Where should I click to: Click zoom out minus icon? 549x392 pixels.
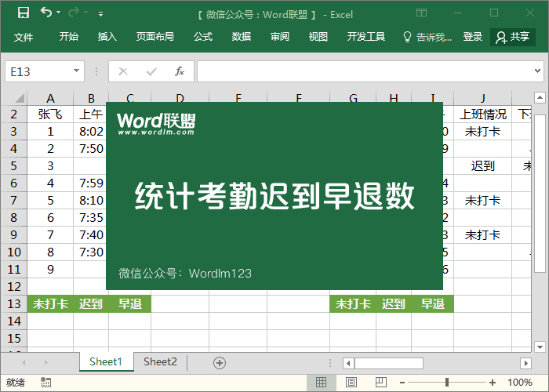tap(404, 383)
